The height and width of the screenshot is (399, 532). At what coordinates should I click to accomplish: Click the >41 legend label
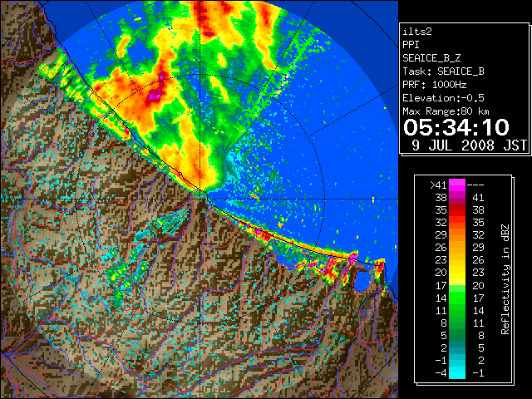point(438,185)
